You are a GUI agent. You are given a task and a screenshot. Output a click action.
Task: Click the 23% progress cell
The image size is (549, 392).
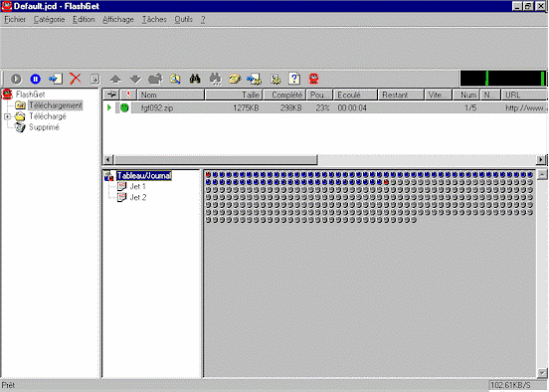(x=322, y=107)
